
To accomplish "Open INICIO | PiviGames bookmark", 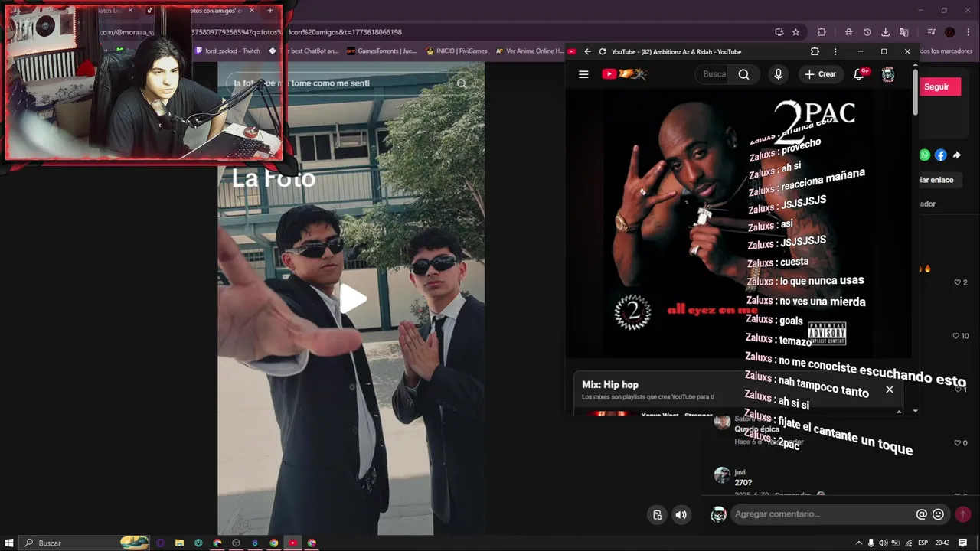I will (456, 51).
